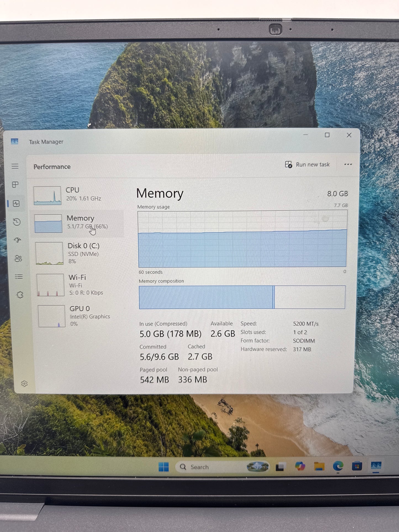Click the 'SODIMM' form factor value

pos(304,341)
